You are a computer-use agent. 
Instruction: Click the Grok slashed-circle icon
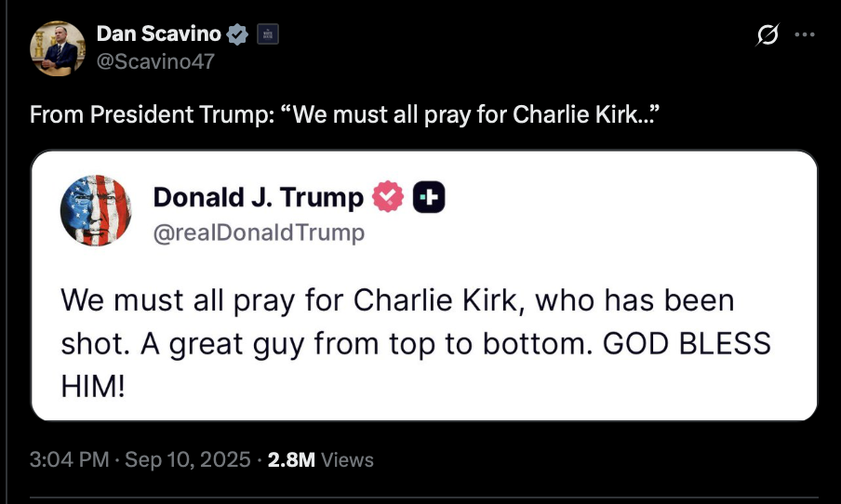point(768,35)
